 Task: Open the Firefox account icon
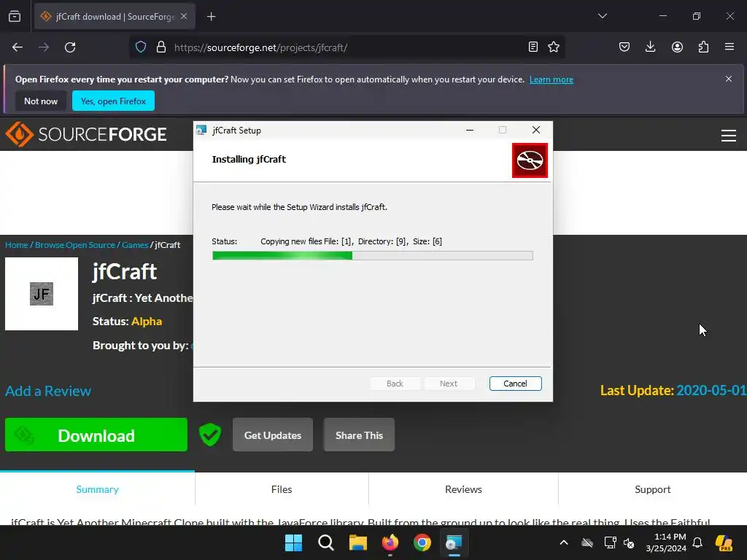point(677,47)
